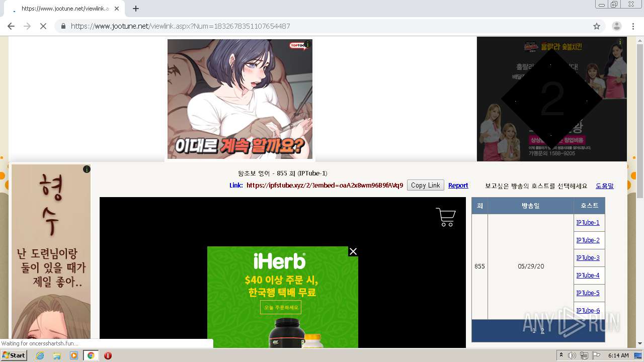Open the Chrome profile avatar
This screenshot has width=644, height=362.
pos(616,26)
